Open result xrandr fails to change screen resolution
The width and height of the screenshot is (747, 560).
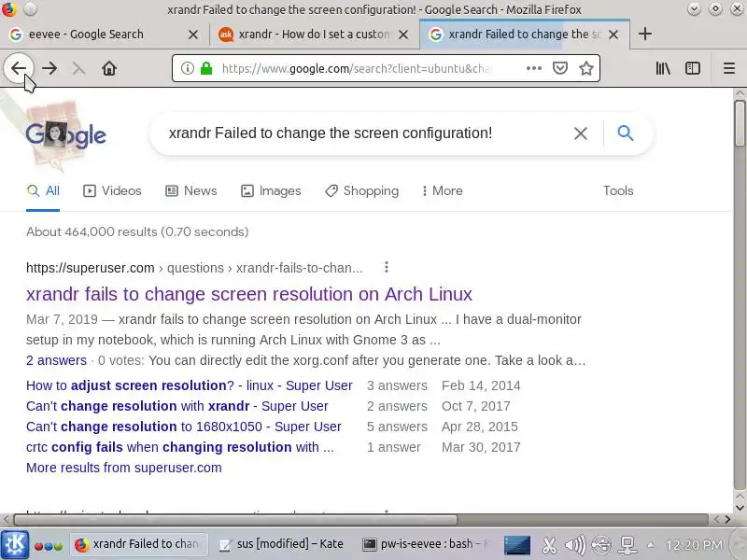(x=249, y=294)
